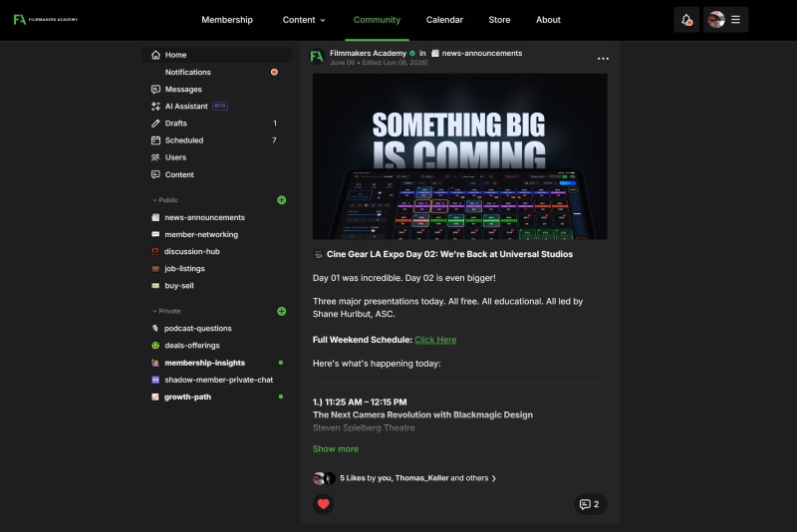Image resolution: width=797 pixels, height=532 pixels.
Task: Open the Content dropdown in top nav
Action: click(x=304, y=20)
